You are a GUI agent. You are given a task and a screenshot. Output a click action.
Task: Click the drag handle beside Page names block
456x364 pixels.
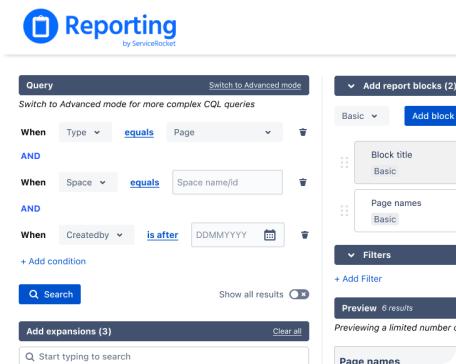click(x=344, y=211)
